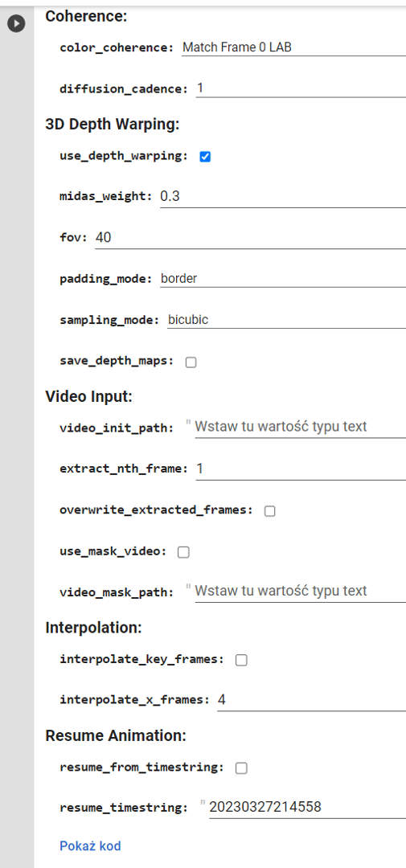Click the 3D Depth Warping section heading
The height and width of the screenshot is (868, 406).
[x=113, y=125]
